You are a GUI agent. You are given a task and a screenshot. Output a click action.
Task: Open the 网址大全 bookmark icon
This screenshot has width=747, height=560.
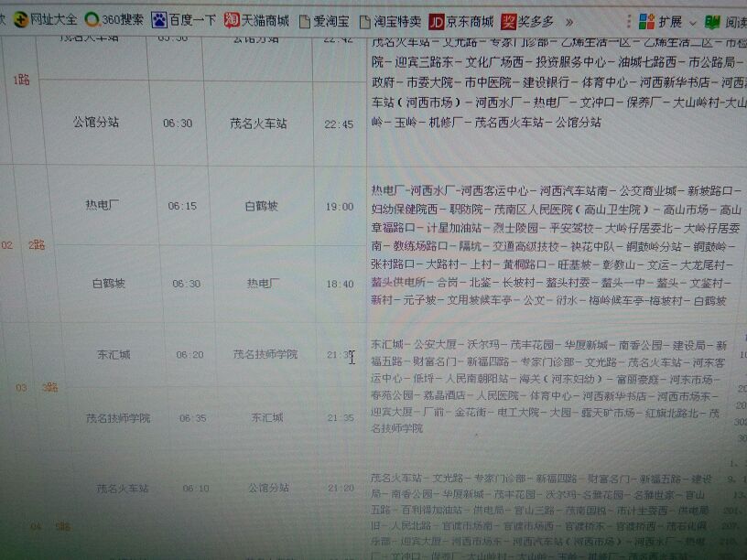pos(20,19)
